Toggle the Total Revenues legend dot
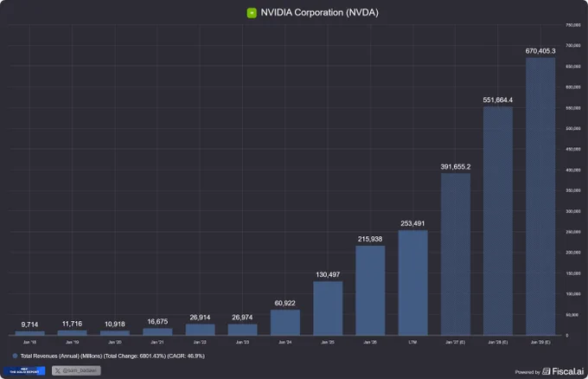 pos(15,356)
